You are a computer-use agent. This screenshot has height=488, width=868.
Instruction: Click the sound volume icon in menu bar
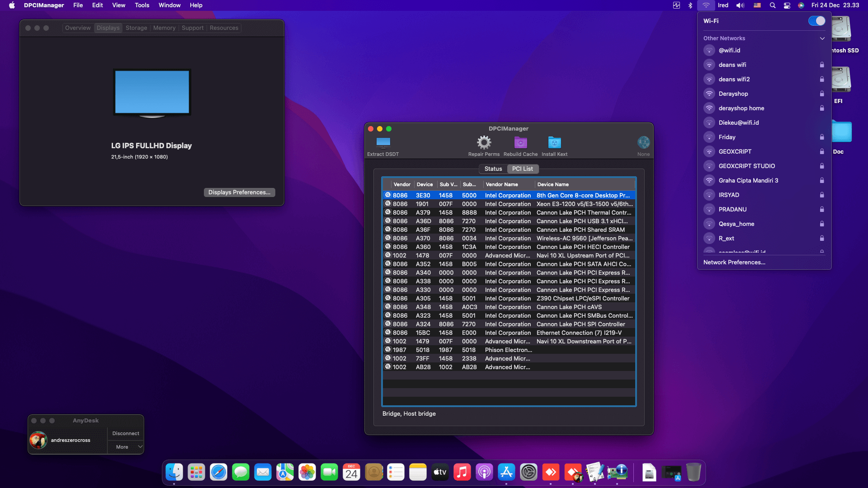tap(740, 5)
